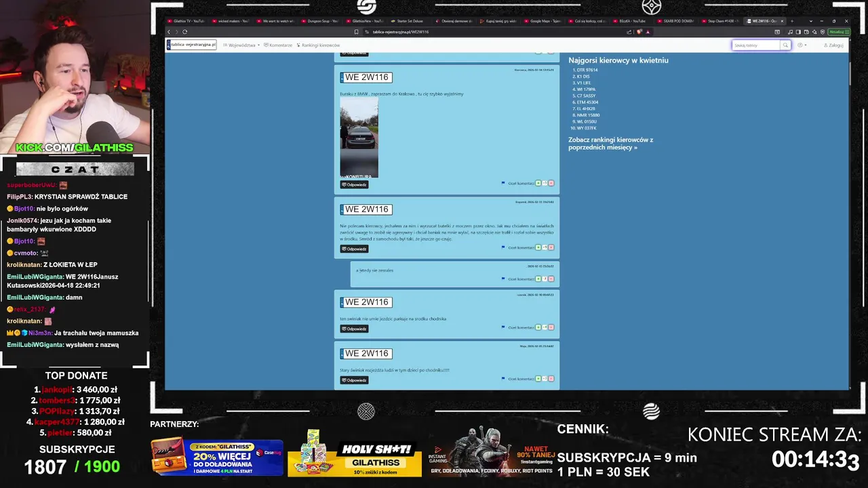Reload the page with browser refresh icon
The image size is (868, 488).
pos(184,32)
